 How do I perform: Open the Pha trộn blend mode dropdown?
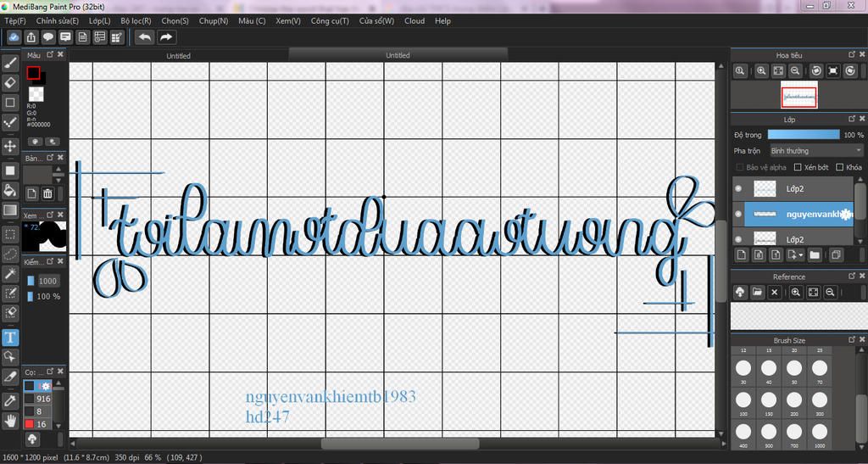coord(816,151)
